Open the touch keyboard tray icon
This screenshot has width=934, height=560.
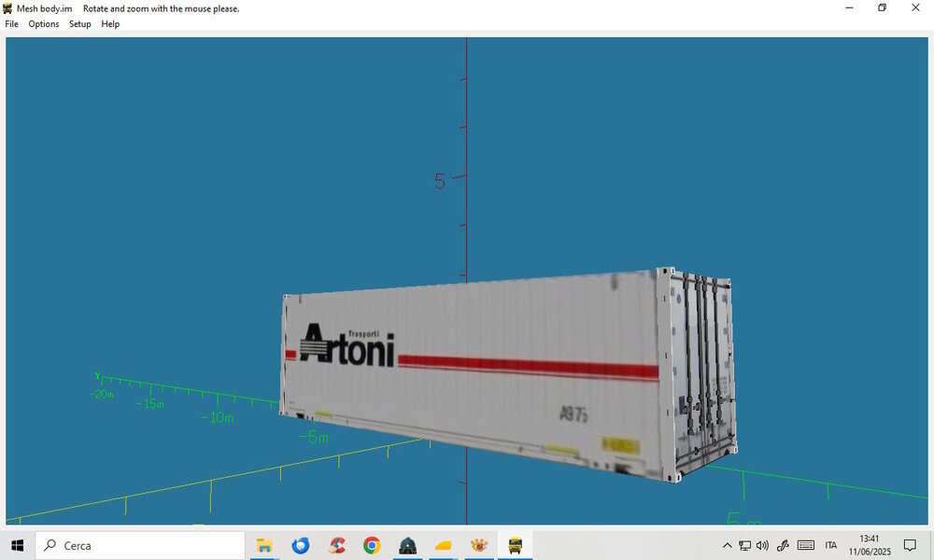(806, 545)
